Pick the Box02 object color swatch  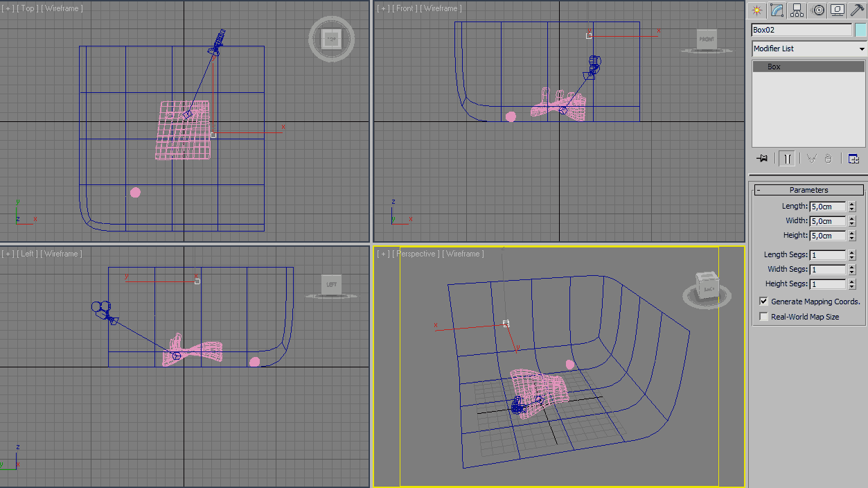click(860, 30)
